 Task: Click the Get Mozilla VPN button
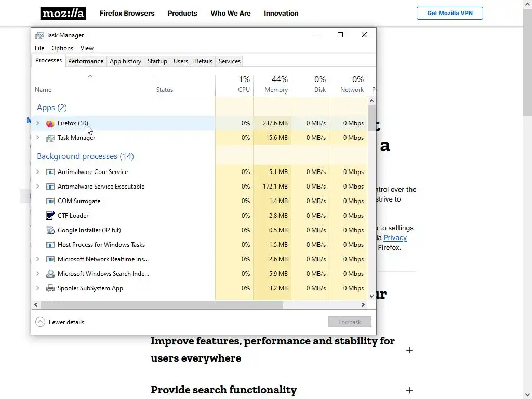coord(449,13)
